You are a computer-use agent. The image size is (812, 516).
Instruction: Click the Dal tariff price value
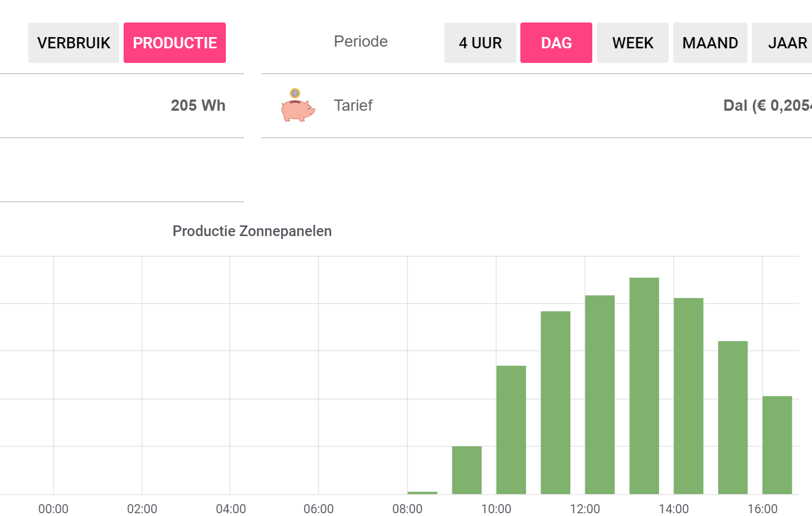pyautogui.click(x=767, y=106)
